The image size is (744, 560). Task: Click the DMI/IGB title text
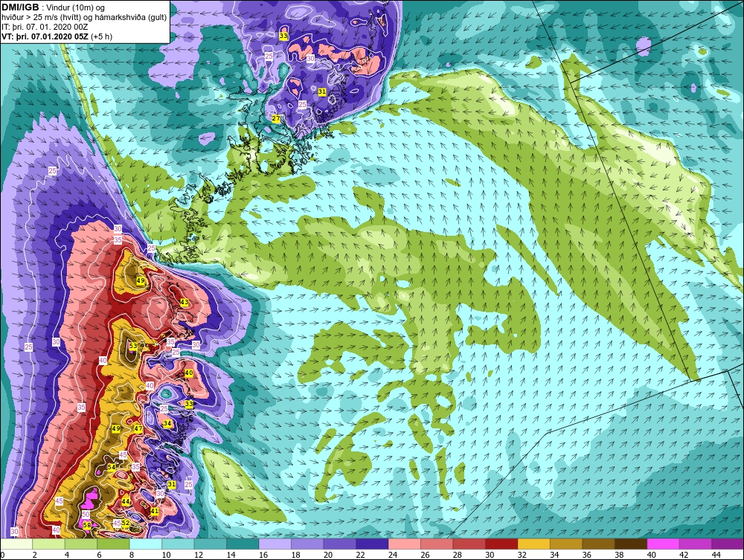point(20,7)
